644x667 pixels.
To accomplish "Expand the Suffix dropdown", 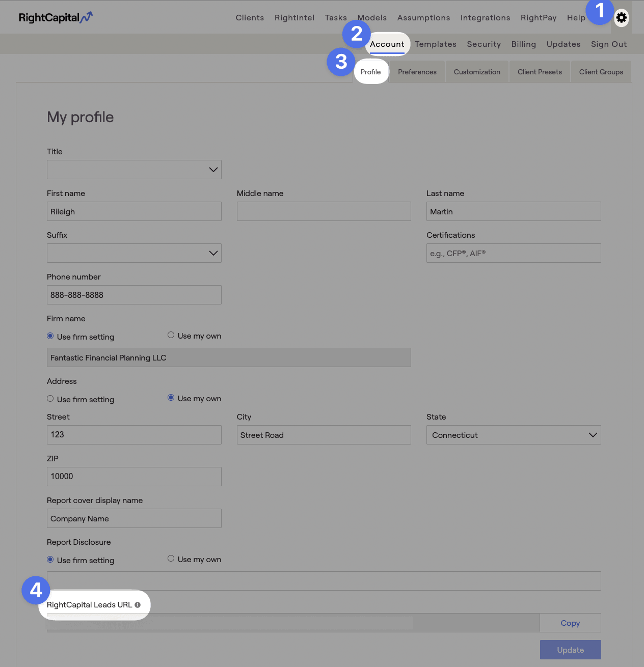I will (x=134, y=253).
